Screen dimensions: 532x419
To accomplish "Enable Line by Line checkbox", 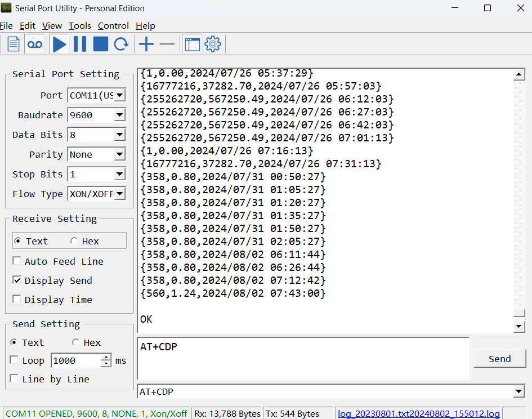I will click(x=14, y=378).
